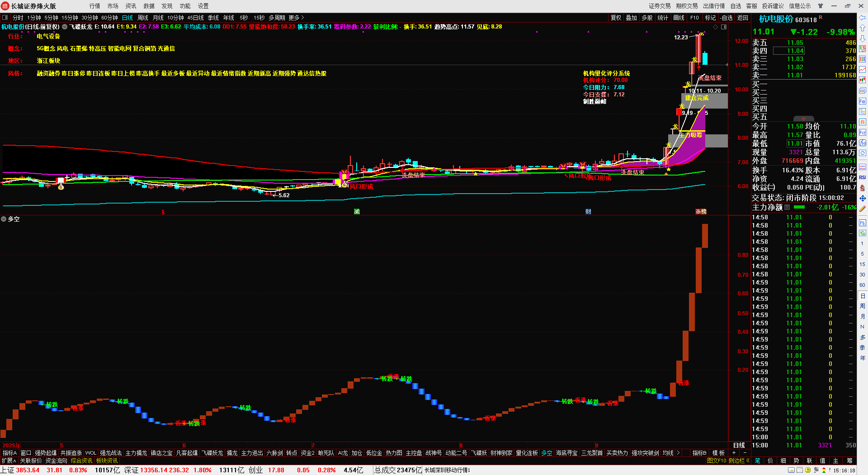This screenshot has width=868, height=475.
Task: Click the 涨榜 marker below the price chart
Action: (701, 211)
